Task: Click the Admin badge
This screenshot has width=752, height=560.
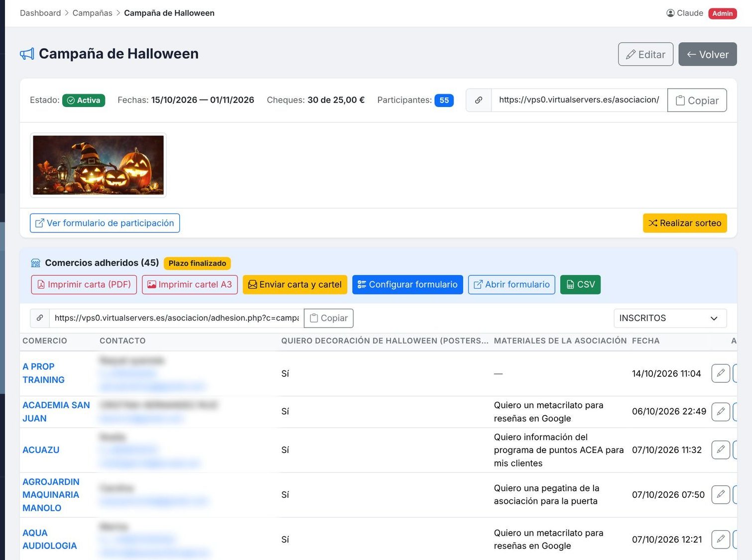Action: 722,13
